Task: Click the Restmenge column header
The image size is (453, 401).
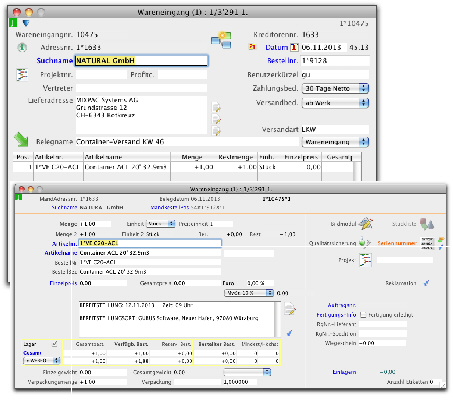Action: pyautogui.click(x=236, y=157)
